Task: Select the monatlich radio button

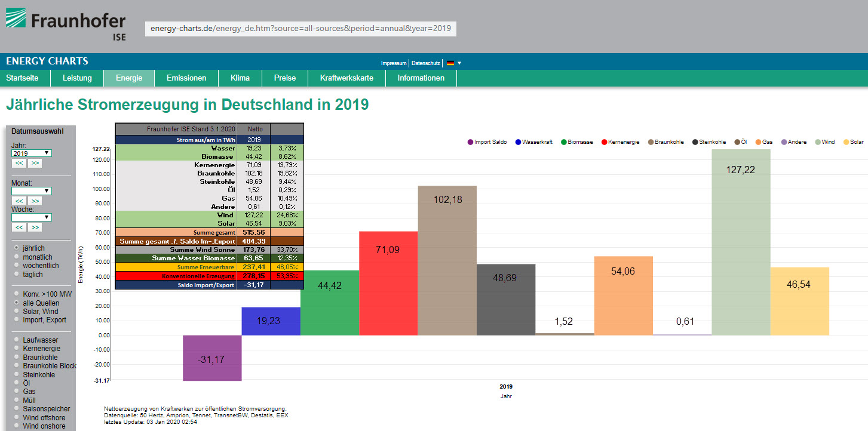Action: pos(16,257)
